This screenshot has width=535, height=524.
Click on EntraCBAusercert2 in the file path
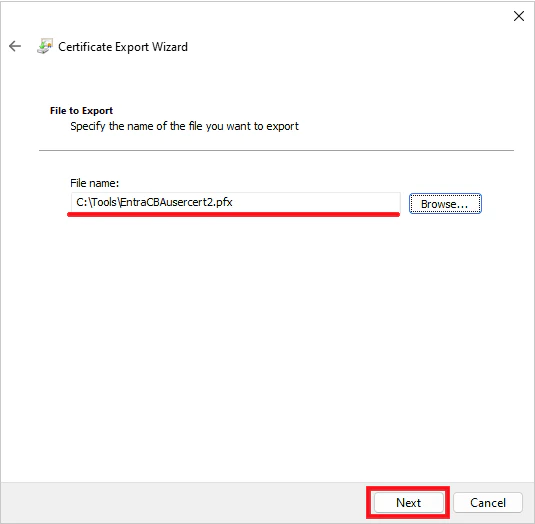167,202
